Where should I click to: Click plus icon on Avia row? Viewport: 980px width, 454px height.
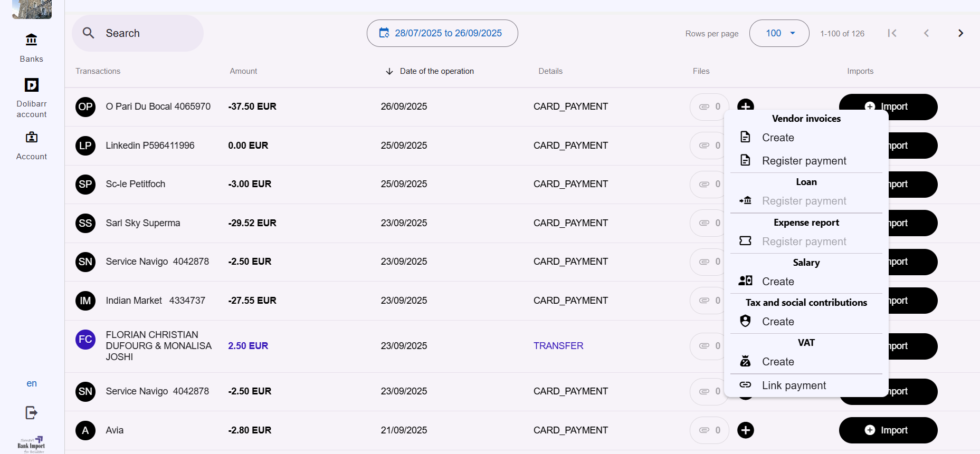(745, 430)
